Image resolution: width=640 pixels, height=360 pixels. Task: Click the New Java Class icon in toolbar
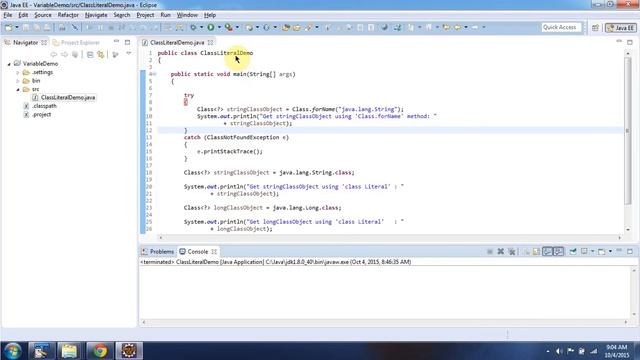pos(266,27)
